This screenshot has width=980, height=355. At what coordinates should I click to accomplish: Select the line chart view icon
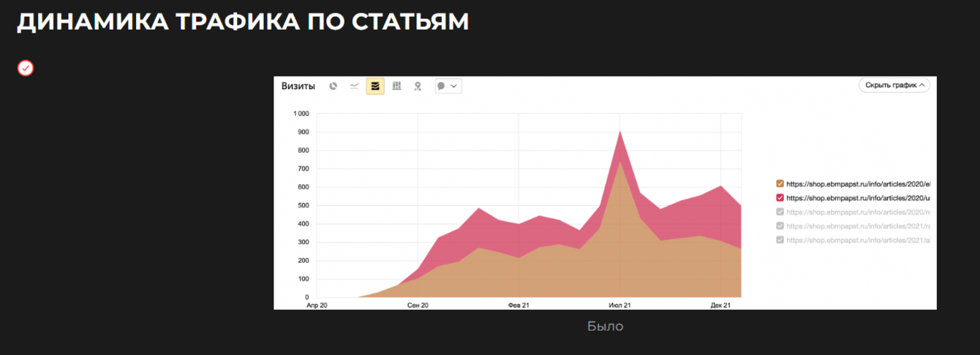coord(354,86)
